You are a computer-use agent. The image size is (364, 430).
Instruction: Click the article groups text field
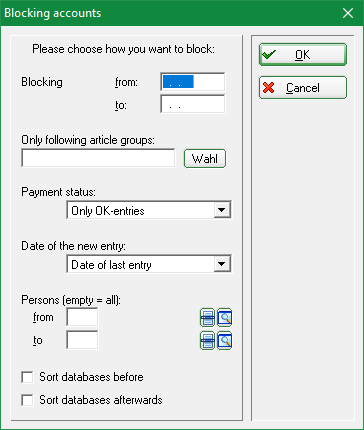click(x=98, y=158)
